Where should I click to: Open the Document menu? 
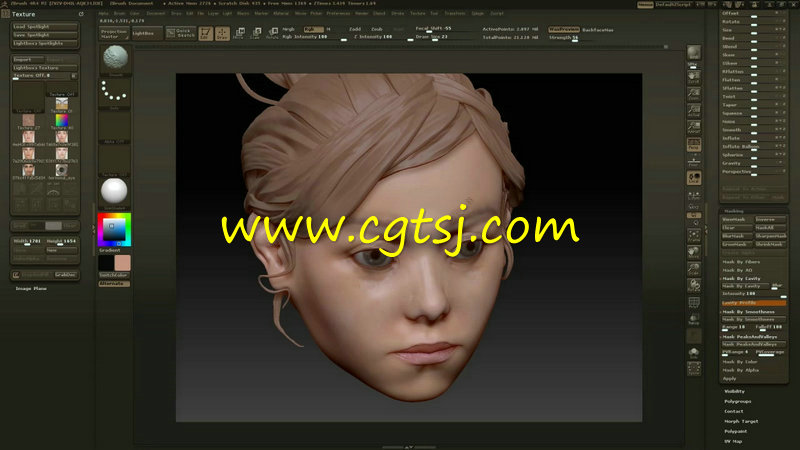[156, 14]
